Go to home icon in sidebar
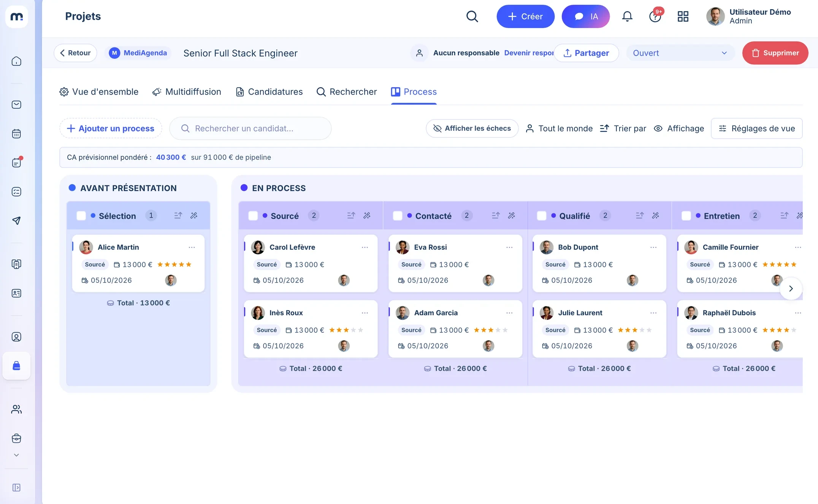This screenshot has height=504, width=818. (16, 61)
